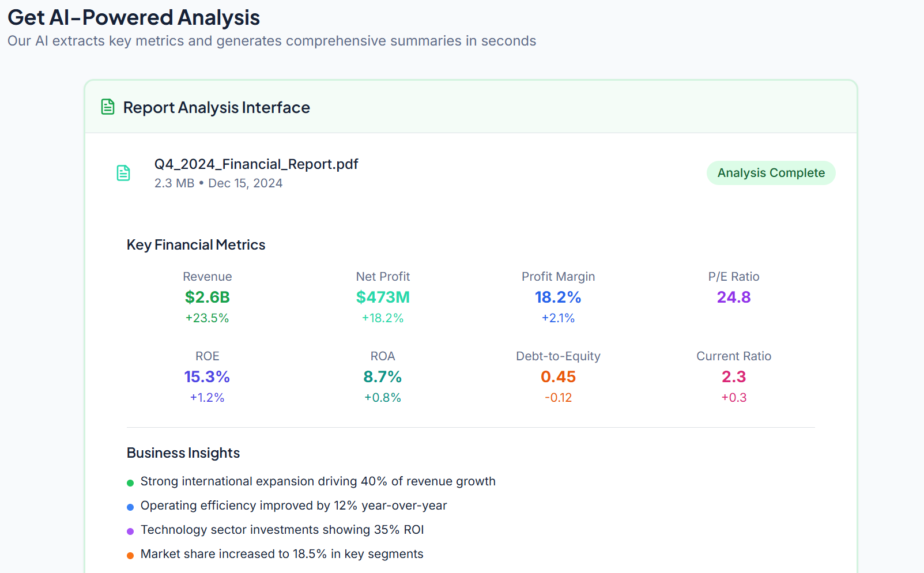924x573 pixels.
Task: Select the Debt-to-Equity value 0.45
Action: pos(557,376)
